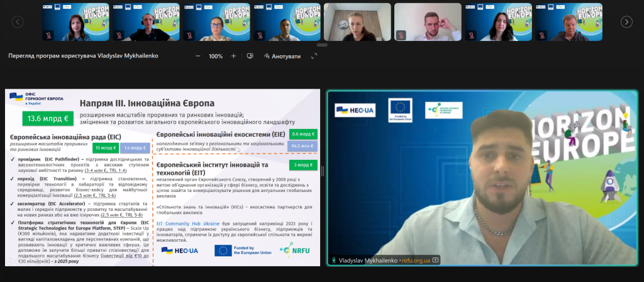Image resolution: width=644 pixels, height=282 pixels.
Task: Click the expand to full screen icon
Action: (314, 56)
